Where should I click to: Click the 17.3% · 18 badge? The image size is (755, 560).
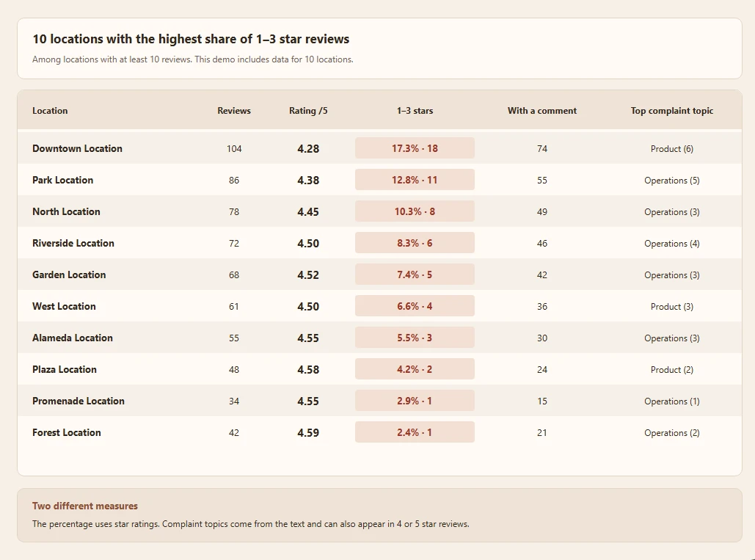pos(415,148)
